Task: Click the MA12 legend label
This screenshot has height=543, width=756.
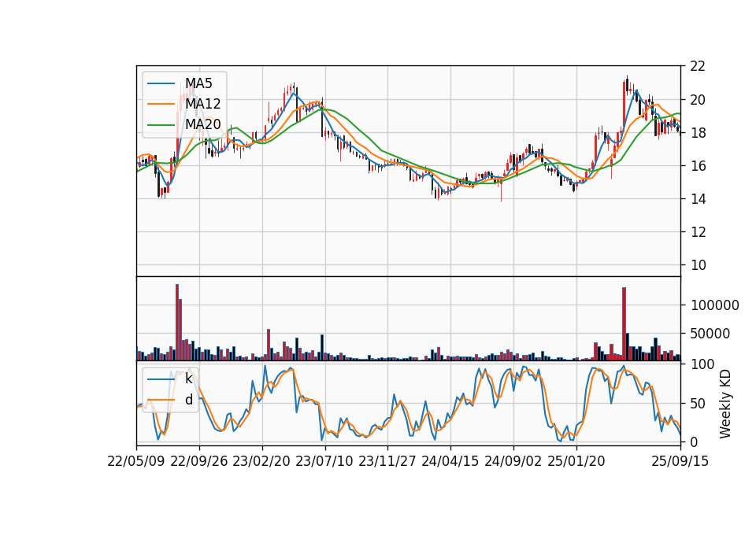Action: 203,104
